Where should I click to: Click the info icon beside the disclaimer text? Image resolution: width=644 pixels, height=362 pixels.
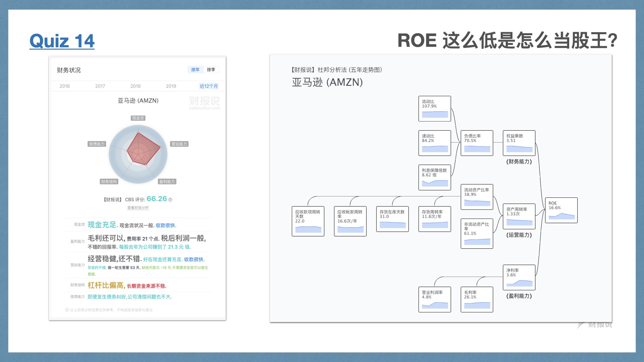(67, 310)
